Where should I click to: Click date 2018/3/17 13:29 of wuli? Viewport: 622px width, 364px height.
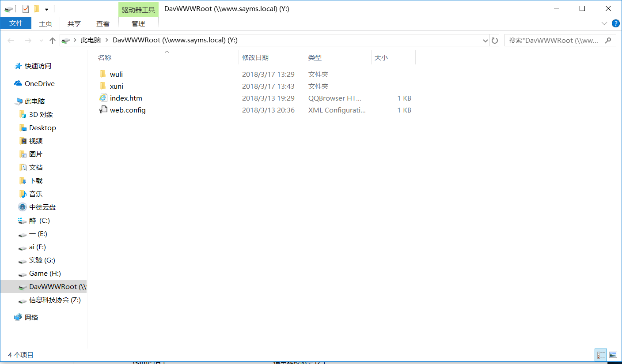(x=268, y=74)
